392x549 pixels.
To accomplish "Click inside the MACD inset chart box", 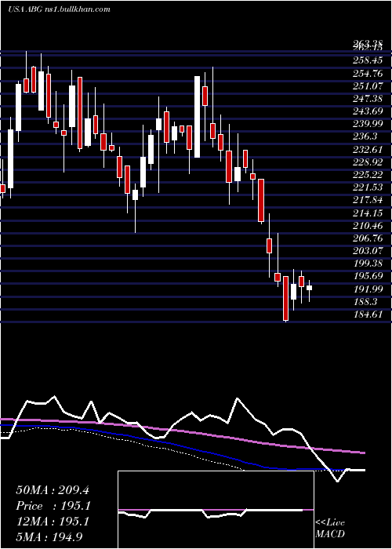I will (x=216, y=510).
